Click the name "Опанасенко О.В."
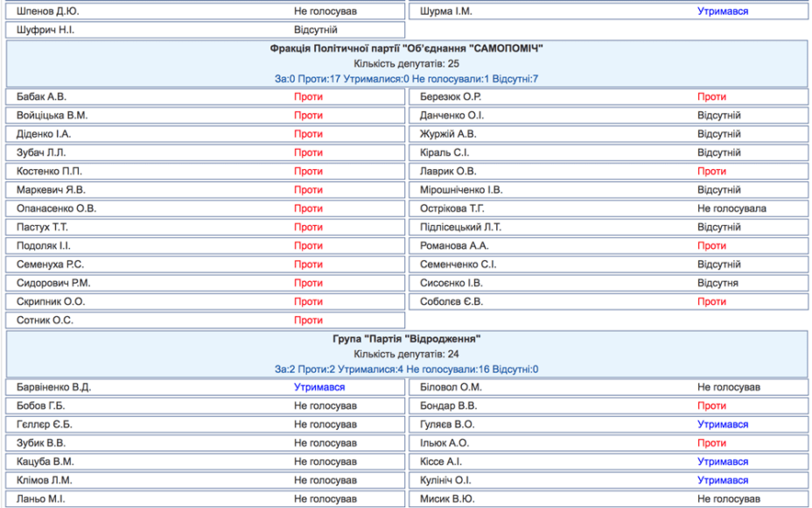The width and height of the screenshot is (812, 508). pyautogui.click(x=57, y=208)
